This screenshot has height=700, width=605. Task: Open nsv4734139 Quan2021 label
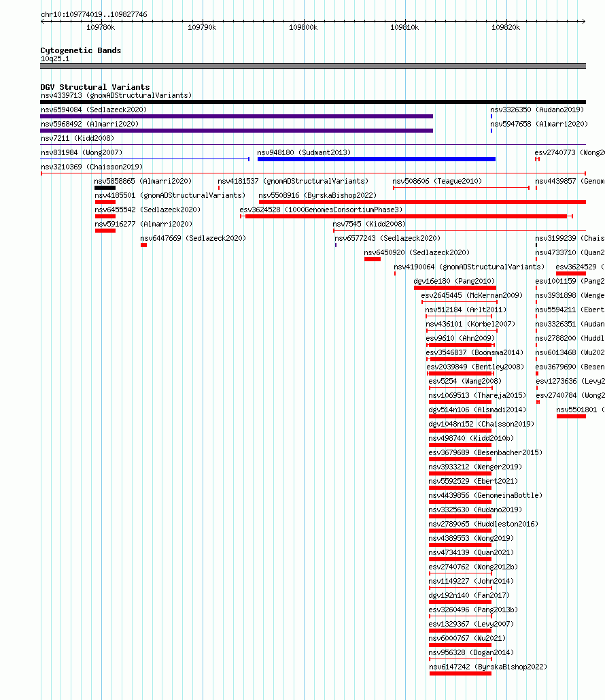(x=471, y=552)
